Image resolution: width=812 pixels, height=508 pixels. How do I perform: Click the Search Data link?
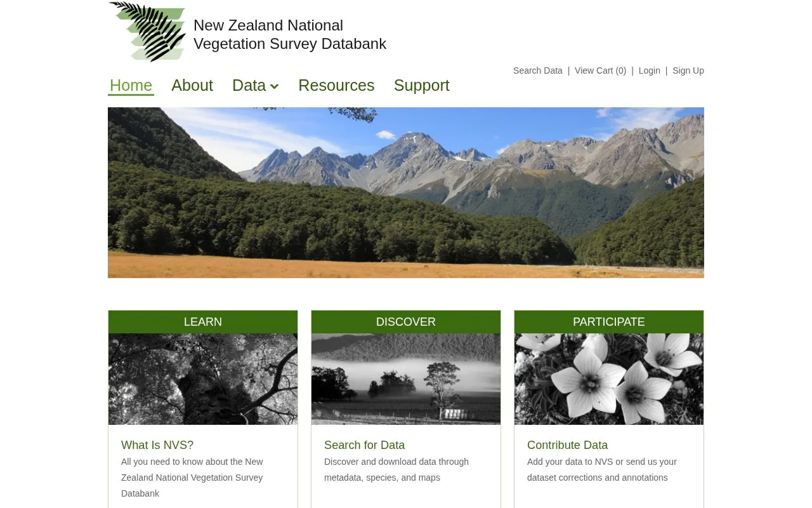(x=538, y=70)
